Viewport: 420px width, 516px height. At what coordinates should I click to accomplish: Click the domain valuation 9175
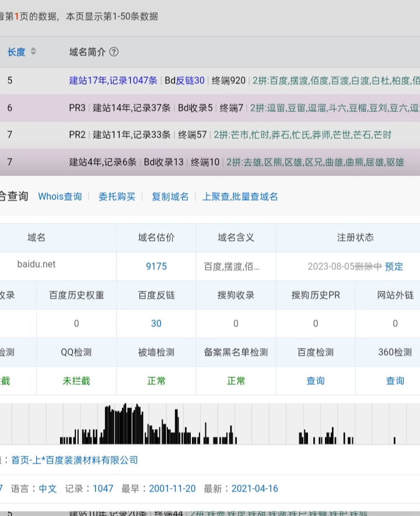coord(156,266)
